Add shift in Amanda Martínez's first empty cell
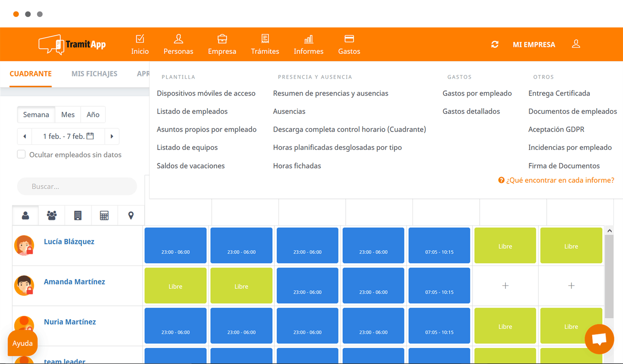Image resolution: width=623 pixels, height=364 pixels. click(x=505, y=286)
